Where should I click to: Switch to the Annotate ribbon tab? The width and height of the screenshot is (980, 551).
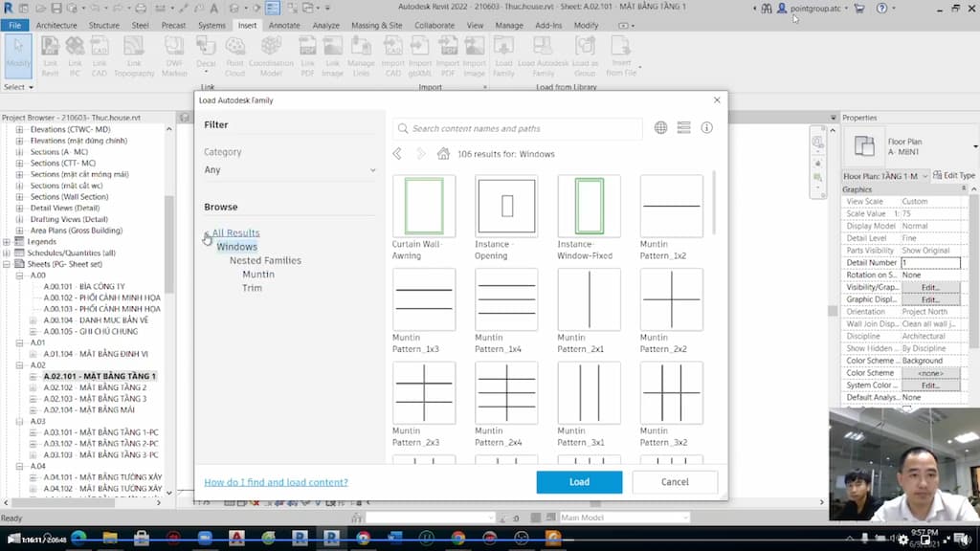(x=284, y=26)
